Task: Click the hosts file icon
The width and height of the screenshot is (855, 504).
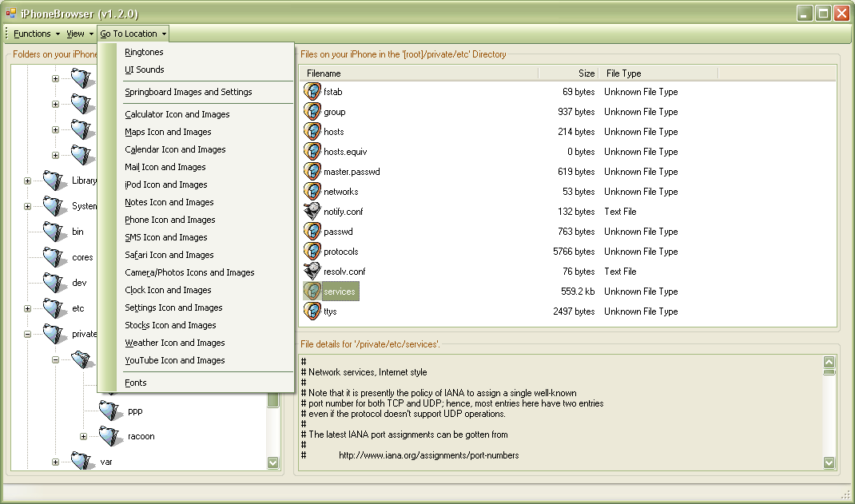Action: pyautogui.click(x=312, y=131)
